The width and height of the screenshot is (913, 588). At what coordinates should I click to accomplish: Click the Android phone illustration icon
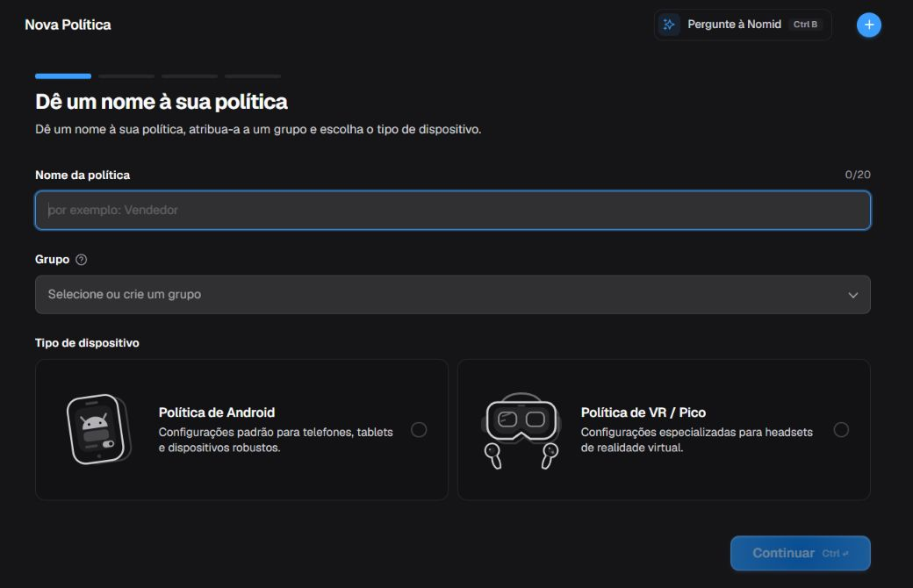(98, 430)
